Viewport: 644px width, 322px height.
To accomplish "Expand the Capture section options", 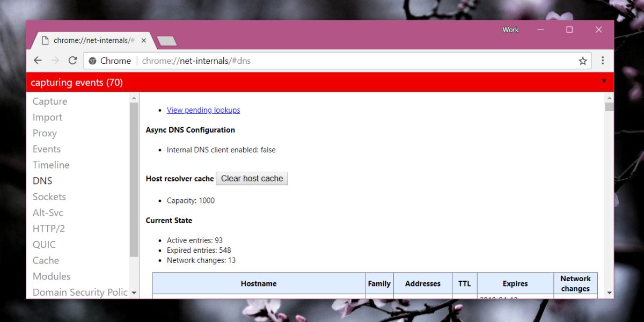I will 49,101.
